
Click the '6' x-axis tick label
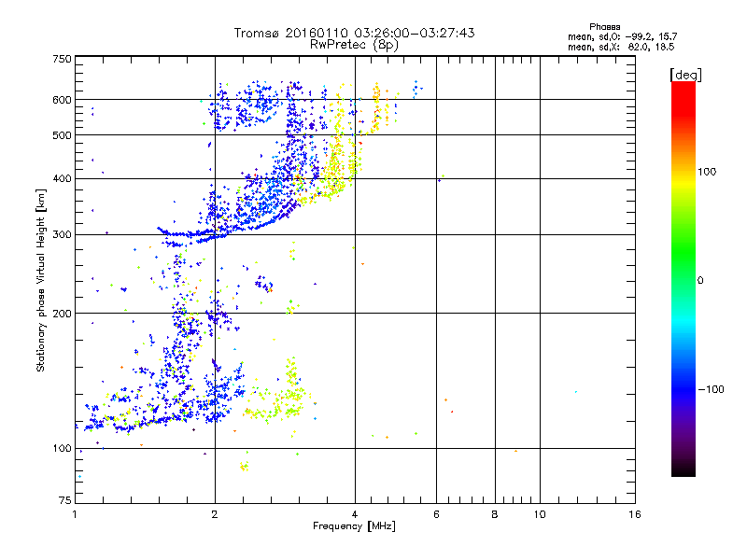(x=436, y=514)
